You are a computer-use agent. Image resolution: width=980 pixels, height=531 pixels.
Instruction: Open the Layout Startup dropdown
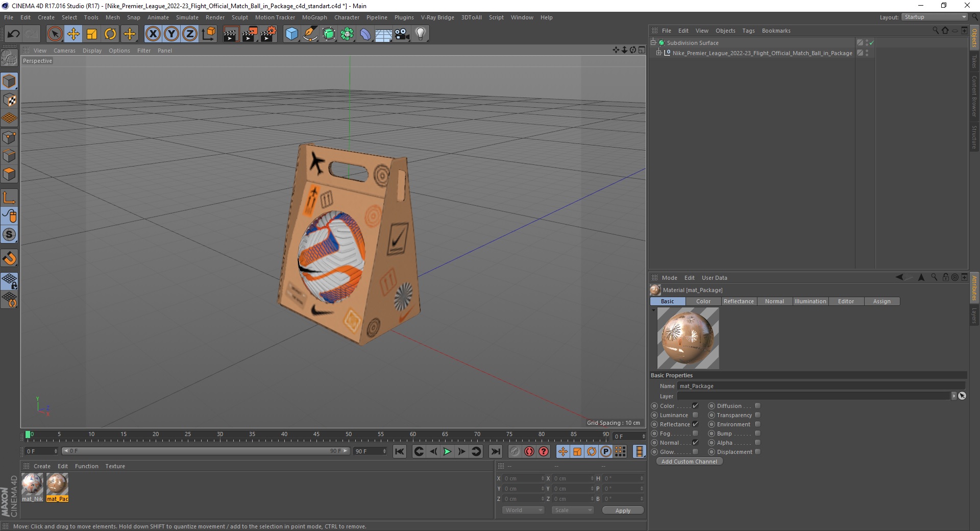pyautogui.click(x=935, y=17)
